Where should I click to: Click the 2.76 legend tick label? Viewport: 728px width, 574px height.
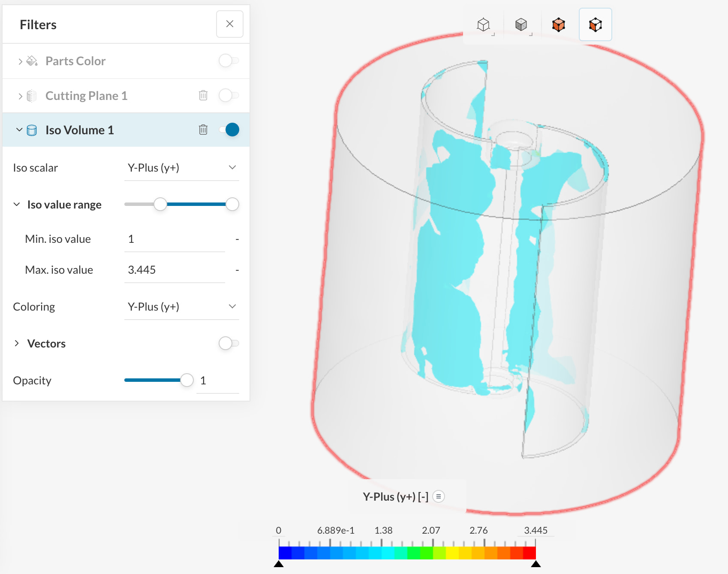pyautogui.click(x=479, y=530)
